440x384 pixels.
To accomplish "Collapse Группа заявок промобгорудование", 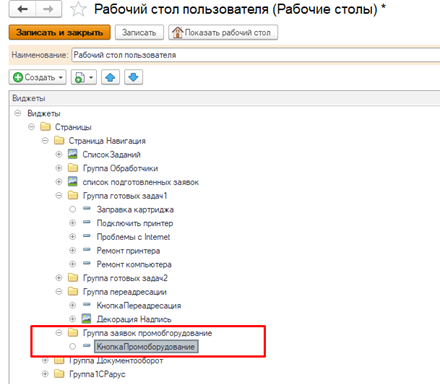I will pyautogui.click(x=59, y=332).
